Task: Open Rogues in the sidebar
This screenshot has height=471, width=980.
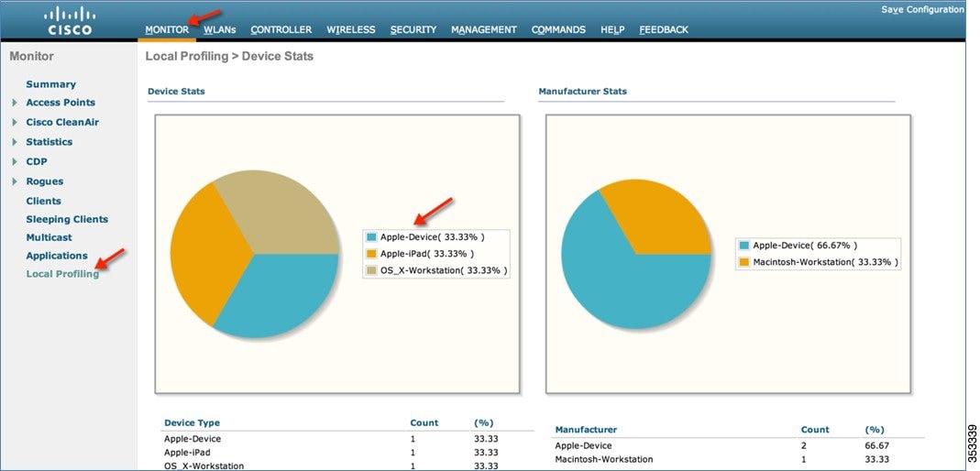Action: (x=44, y=181)
